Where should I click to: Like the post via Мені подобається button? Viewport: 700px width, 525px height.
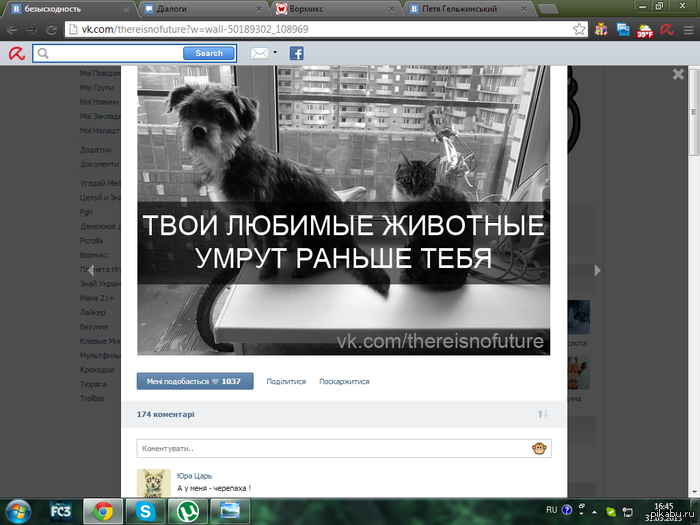(x=195, y=381)
